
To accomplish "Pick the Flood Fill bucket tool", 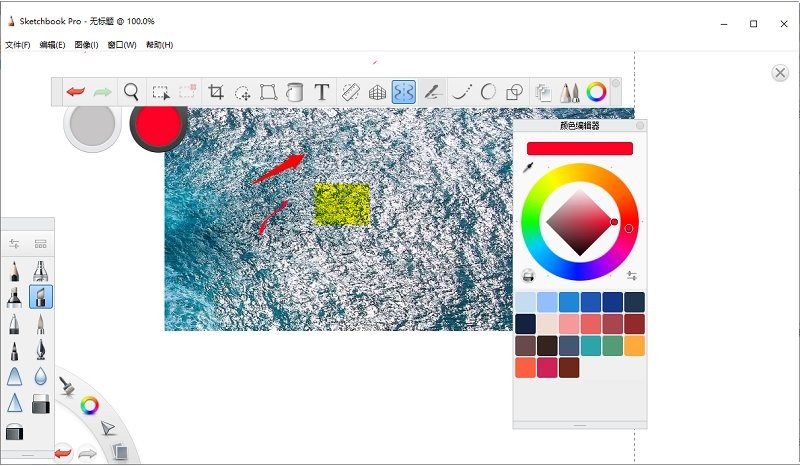I will 294,92.
